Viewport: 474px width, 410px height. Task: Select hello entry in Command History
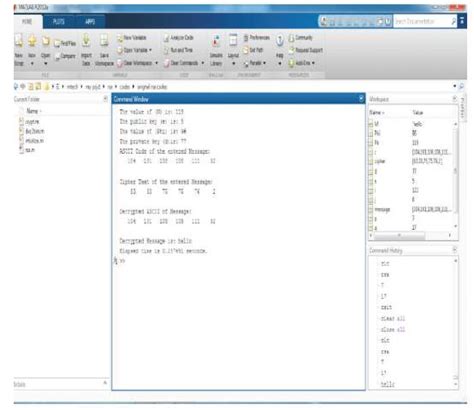pyautogui.click(x=388, y=384)
